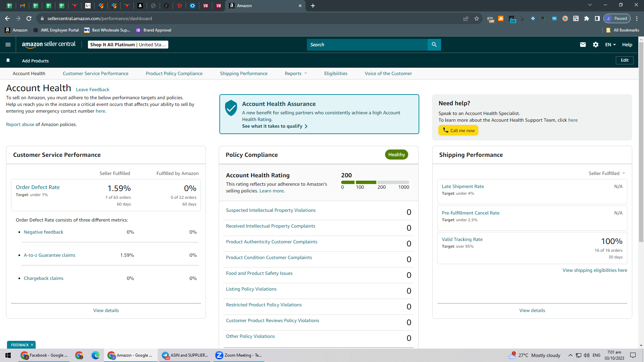Open the Microsoft Edge taskbar icon
The width and height of the screenshot is (644, 362).
(96, 355)
